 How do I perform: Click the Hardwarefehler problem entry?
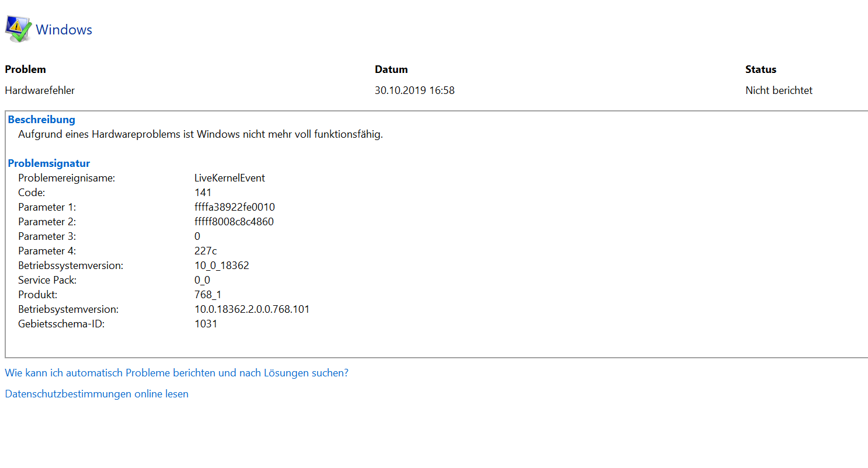(x=40, y=90)
